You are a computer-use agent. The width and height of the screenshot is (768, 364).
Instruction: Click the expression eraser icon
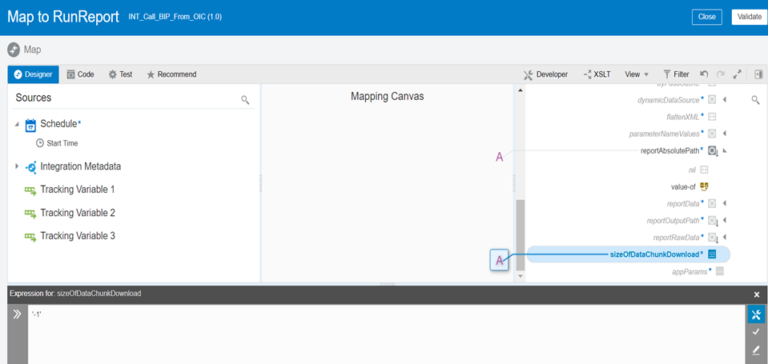point(756,350)
